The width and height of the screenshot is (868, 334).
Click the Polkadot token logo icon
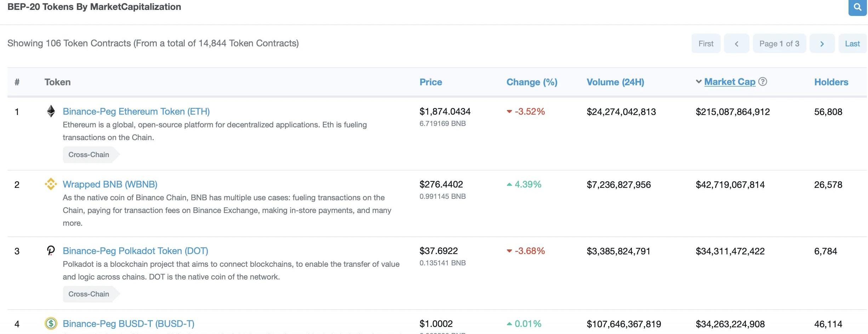coord(51,250)
